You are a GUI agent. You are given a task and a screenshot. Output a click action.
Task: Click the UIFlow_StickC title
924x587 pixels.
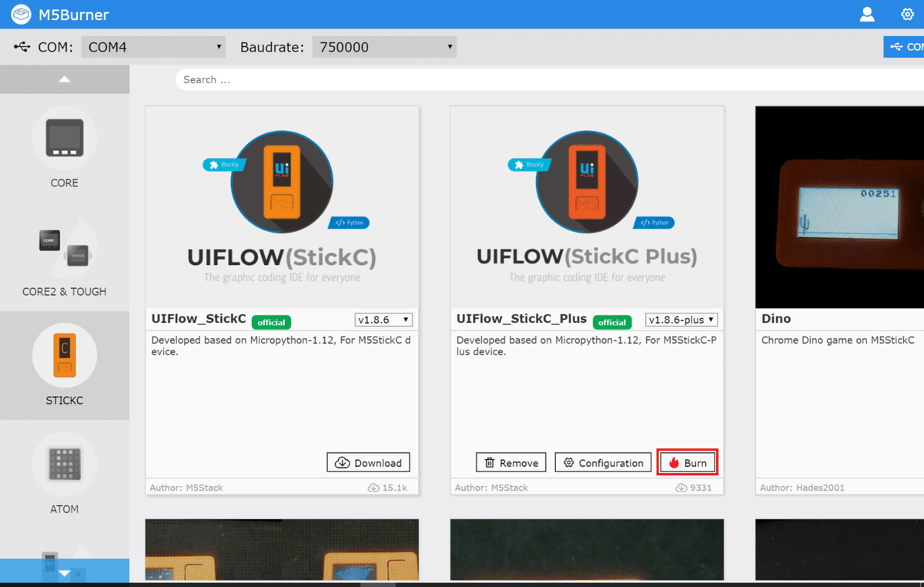point(199,319)
